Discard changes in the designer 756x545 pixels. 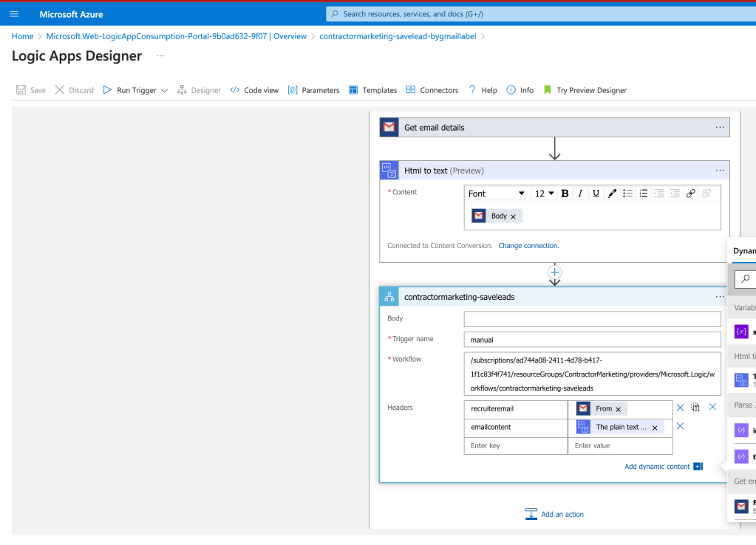pyautogui.click(x=74, y=90)
